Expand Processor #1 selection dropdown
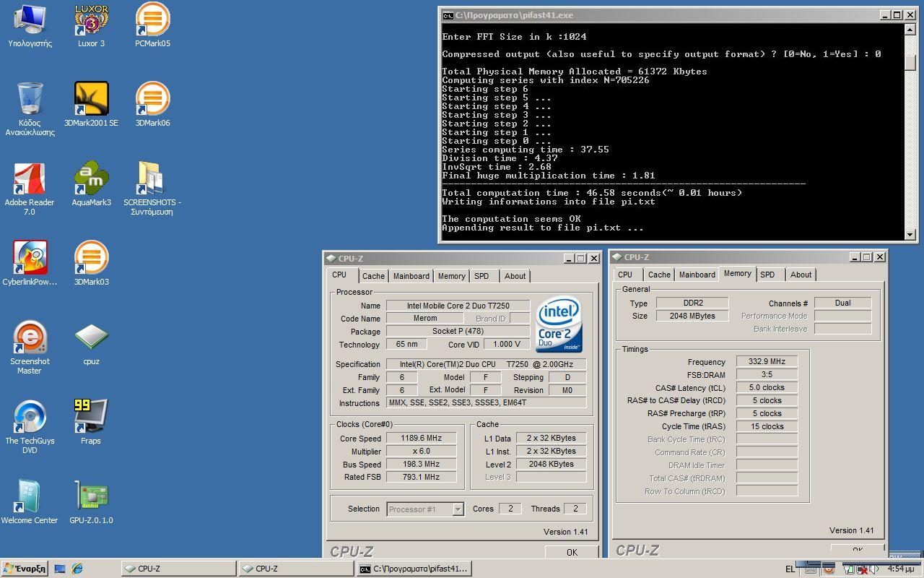Viewport: 924px width, 578px height. (x=458, y=509)
